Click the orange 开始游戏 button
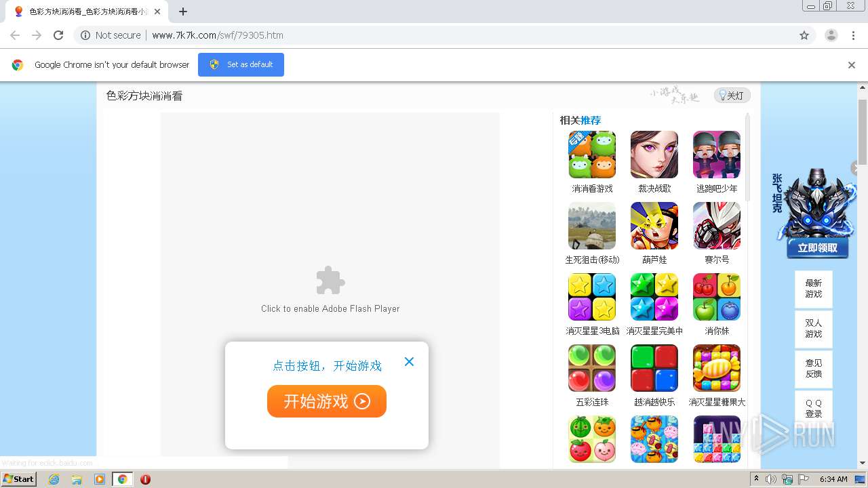The height and width of the screenshot is (488, 868). (x=327, y=401)
